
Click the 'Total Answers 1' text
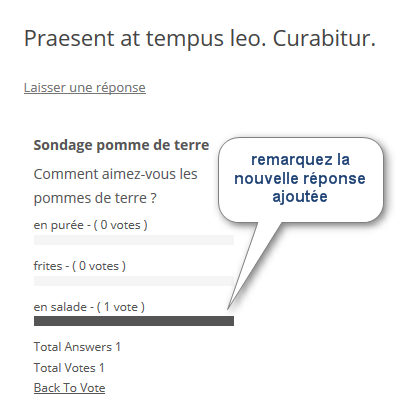(77, 347)
